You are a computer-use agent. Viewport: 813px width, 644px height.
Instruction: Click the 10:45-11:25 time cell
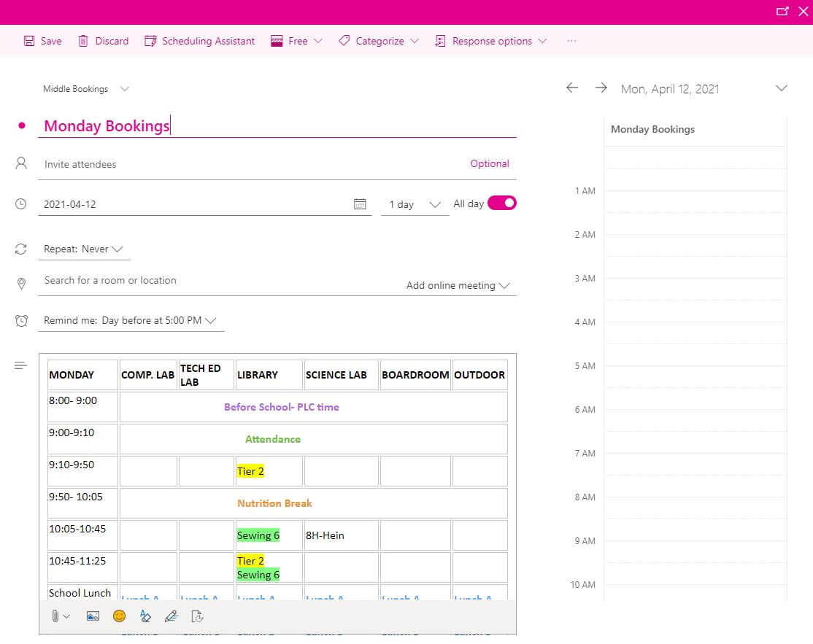tap(82, 567)
